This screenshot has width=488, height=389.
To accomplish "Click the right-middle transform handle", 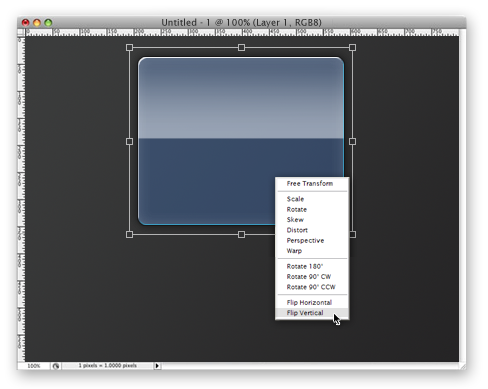I will pyautogui.click(x=352, y=142).
